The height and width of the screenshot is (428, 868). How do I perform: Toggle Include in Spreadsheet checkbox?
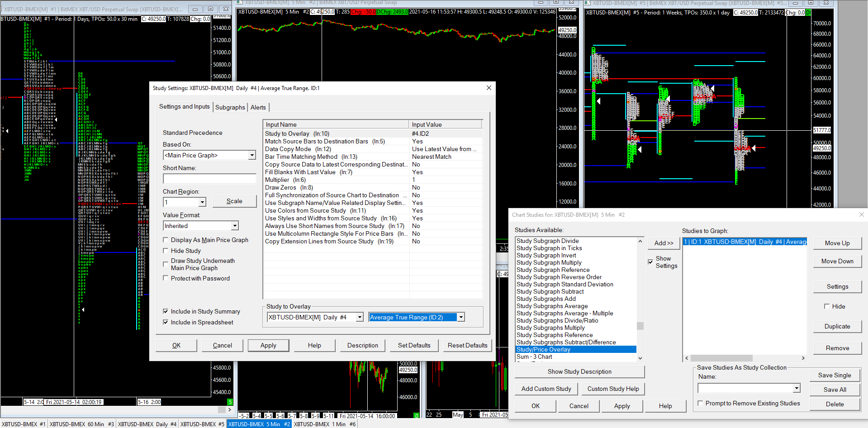point(166,322)
